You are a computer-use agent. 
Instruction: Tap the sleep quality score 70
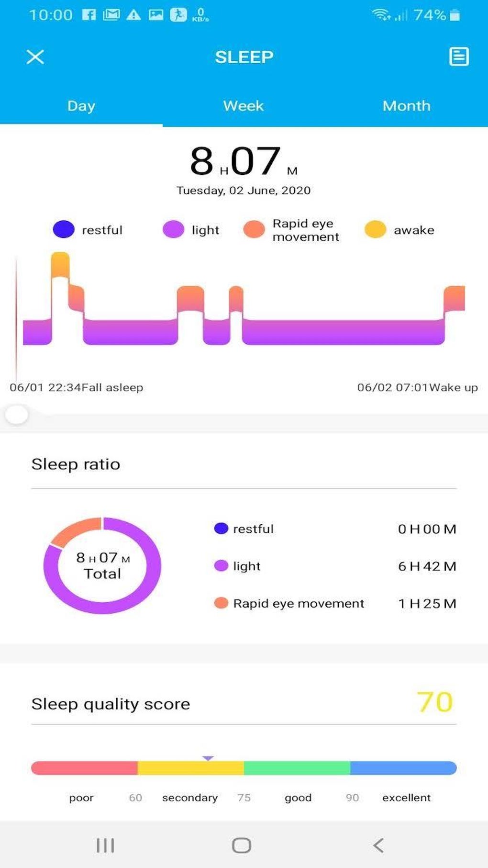434,702
